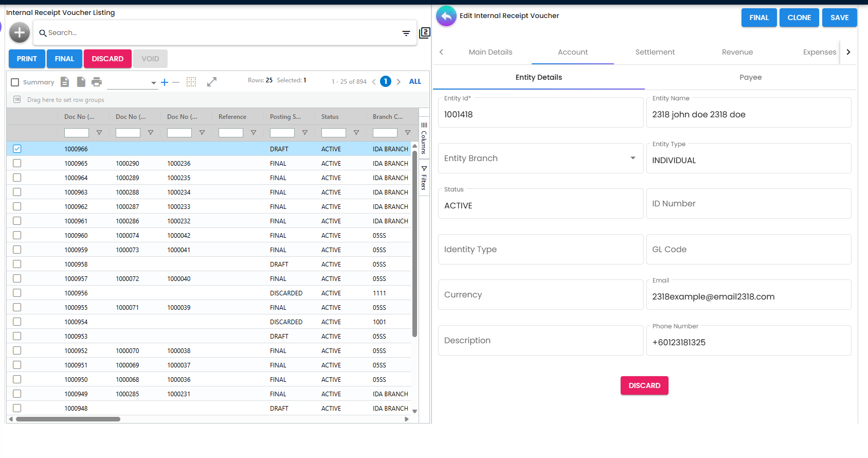This screenshot has width=868, height=458.
Task: Open the search filter options icon
Action: tap(406, 33)
